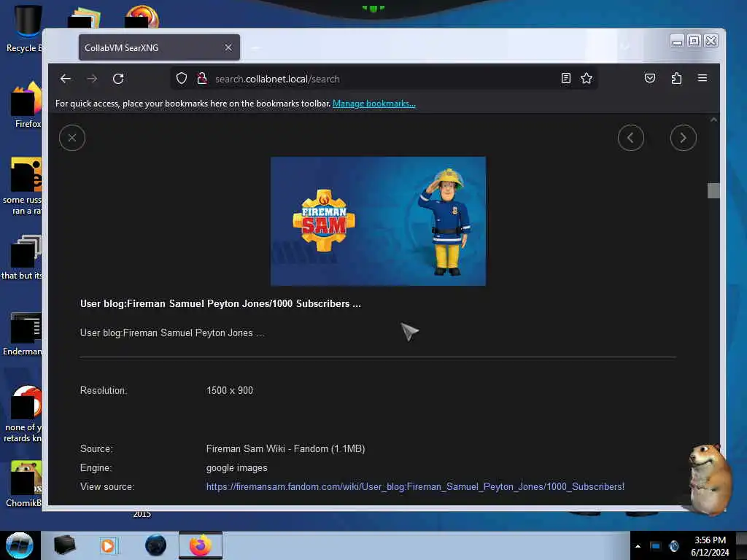The height and width of the screenshot is (560, 747).
Task: Select the engine value google images
Action: tap(237, 467)
